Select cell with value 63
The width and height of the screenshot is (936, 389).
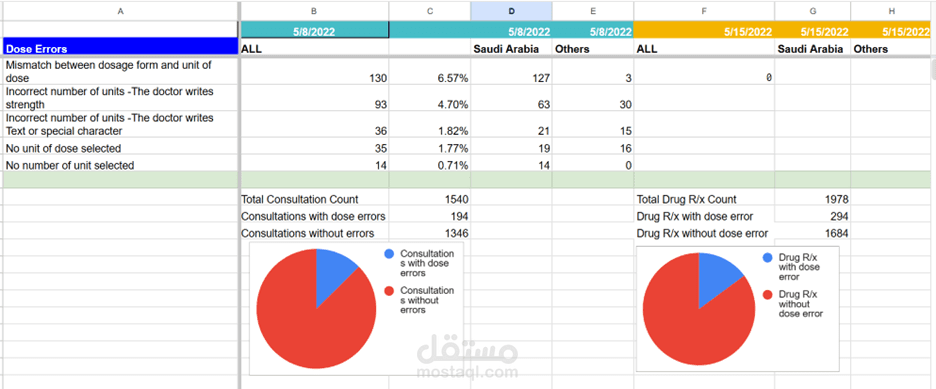point(511,98)
